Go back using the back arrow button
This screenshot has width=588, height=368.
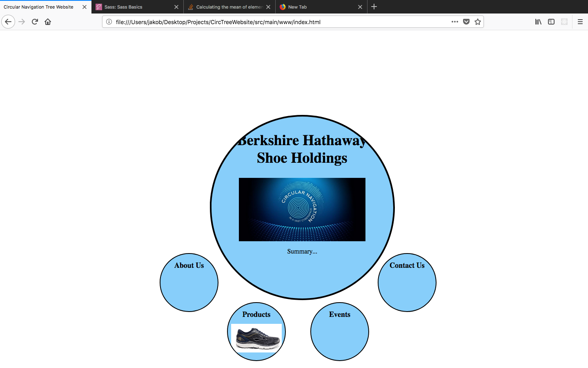tap(8, 22)
